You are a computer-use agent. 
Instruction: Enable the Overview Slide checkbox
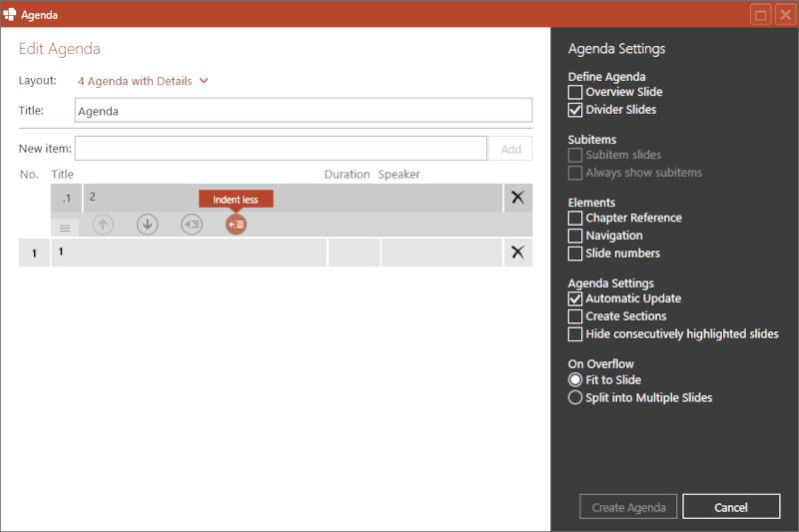575,92
